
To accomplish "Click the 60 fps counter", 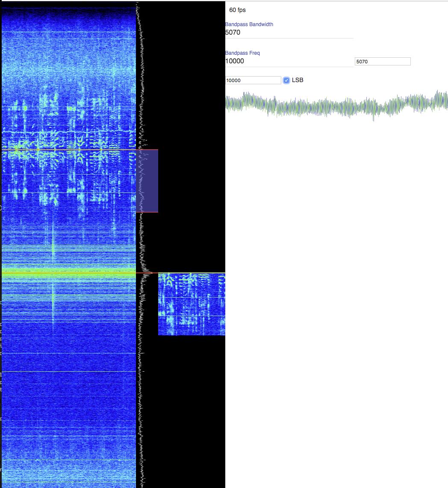I will click(x=237, y=10).
